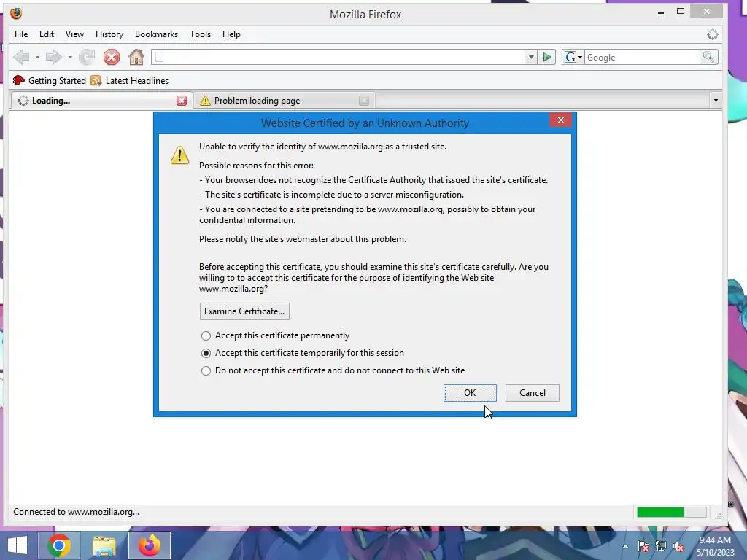
Task: Open the Help menu
Action: (x=231, y=34)
